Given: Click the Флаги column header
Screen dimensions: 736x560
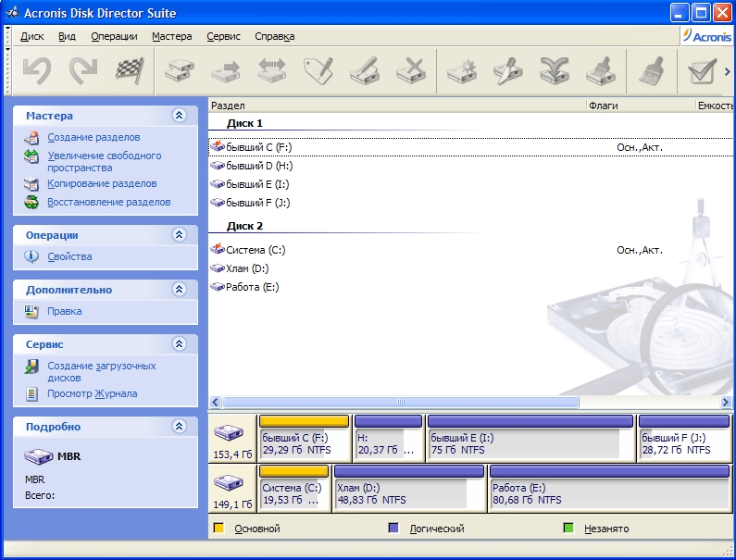Looking at the screenshot, I should tap(641, 106).
